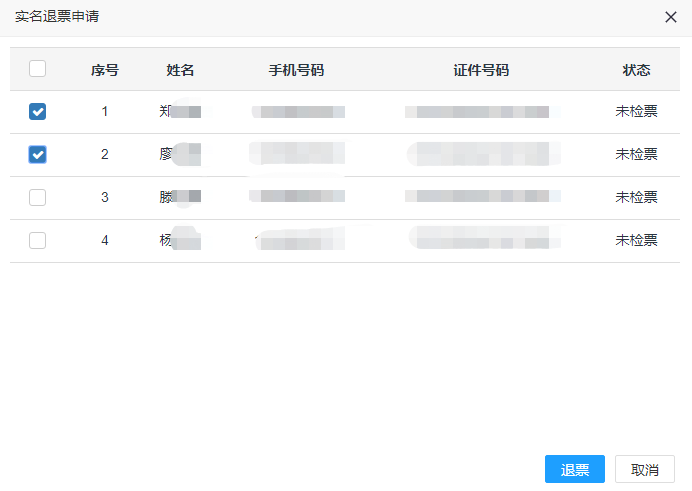Toggle the select-all checkbox in table header
Screen dimensions: 692x491
point(38,69)
